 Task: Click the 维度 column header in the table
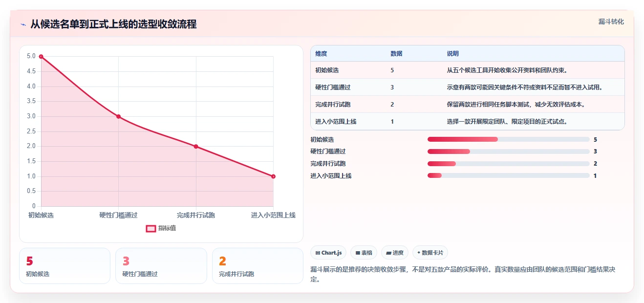click(322, 54)
